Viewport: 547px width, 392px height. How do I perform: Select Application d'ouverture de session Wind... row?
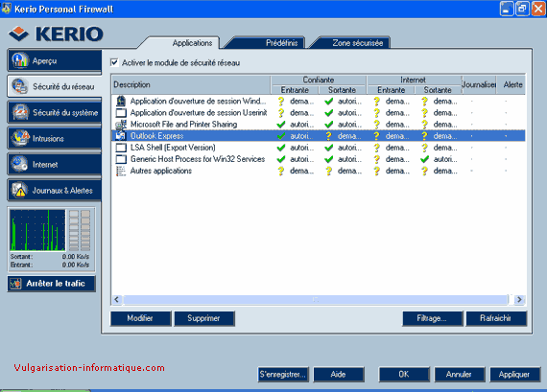coord(319,101)
